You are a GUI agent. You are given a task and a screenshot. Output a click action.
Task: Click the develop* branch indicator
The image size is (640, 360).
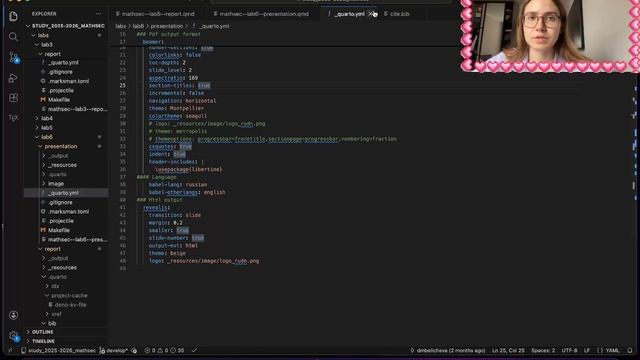tap(114, 350)
